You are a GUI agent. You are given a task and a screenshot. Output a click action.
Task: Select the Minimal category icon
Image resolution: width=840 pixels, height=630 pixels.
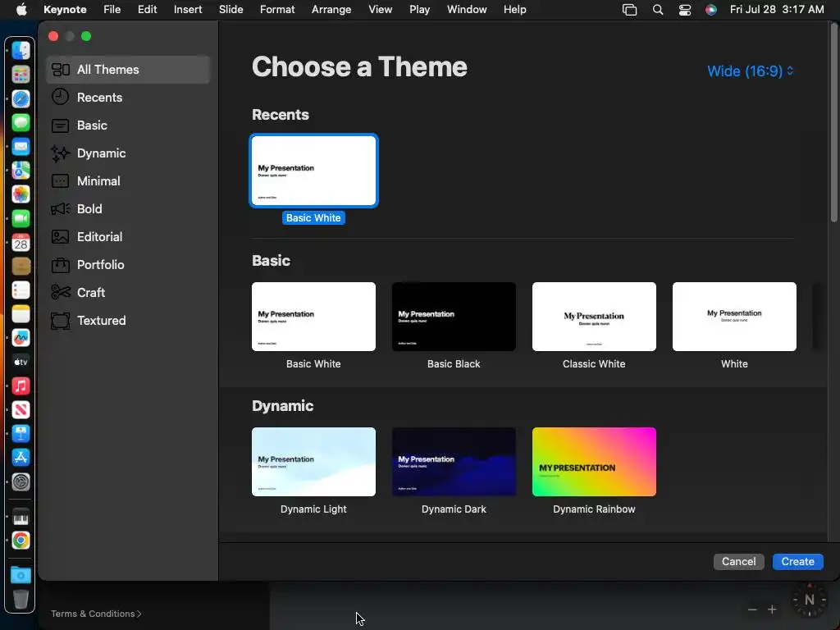tap(60, 181)
